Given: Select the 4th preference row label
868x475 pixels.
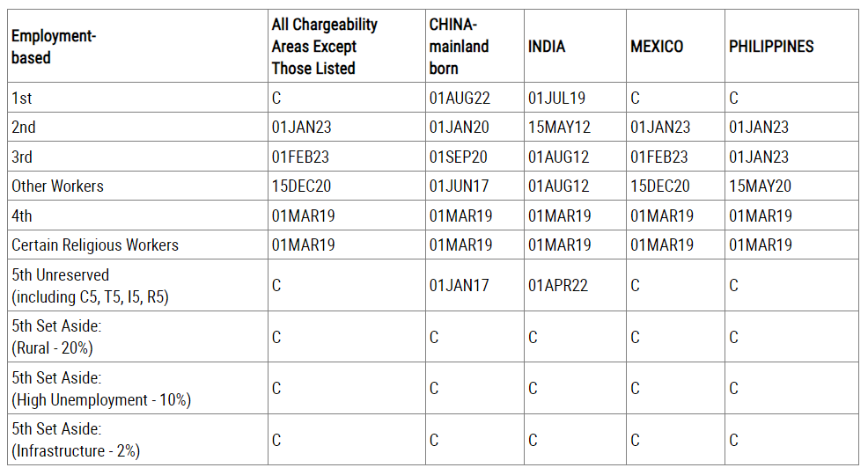Looking at the screenshot, I should [22, 216].
